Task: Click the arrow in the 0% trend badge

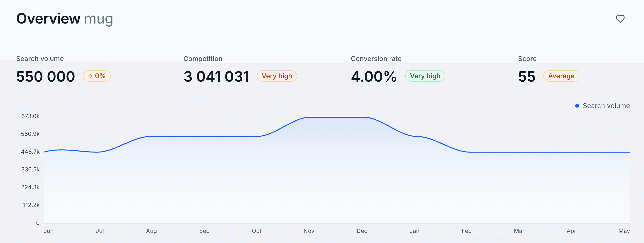Action: (x=90, y=76)
